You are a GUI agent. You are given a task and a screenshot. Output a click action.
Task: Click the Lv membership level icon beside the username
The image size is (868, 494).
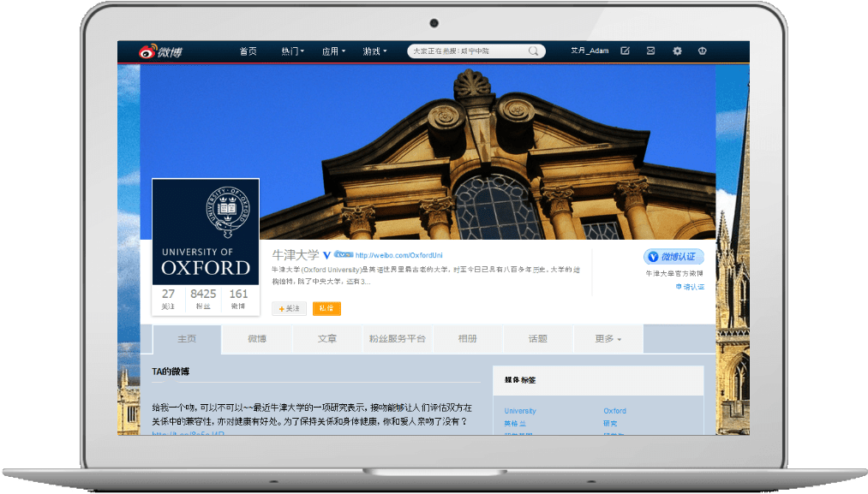tap(344, 254)
